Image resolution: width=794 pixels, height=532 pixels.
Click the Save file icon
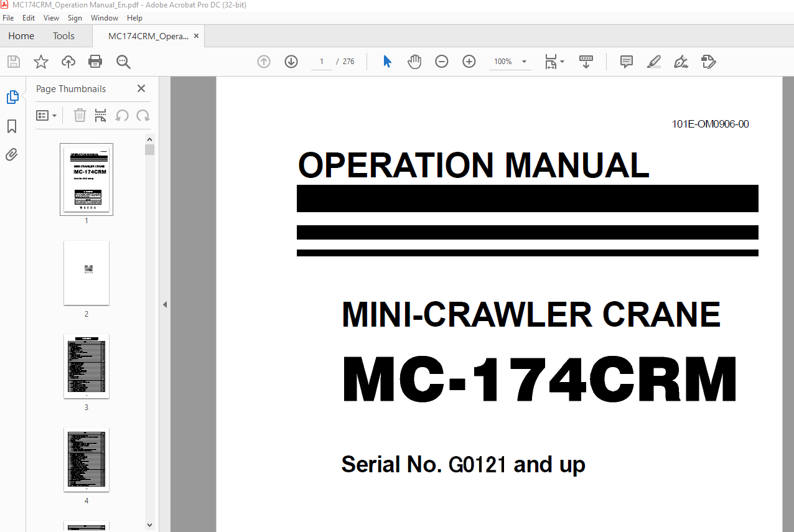14,62
